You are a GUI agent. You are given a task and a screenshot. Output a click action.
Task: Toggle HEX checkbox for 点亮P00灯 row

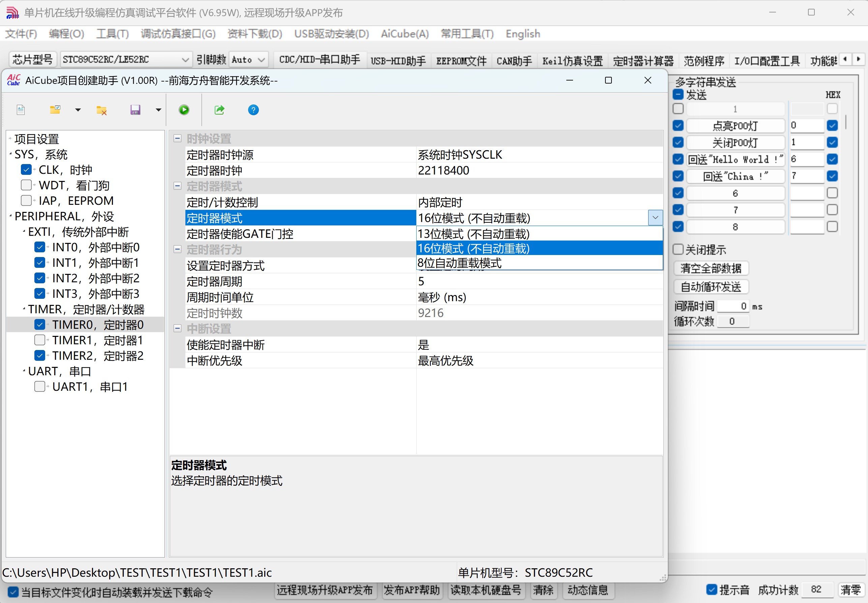tap(832, 125)
